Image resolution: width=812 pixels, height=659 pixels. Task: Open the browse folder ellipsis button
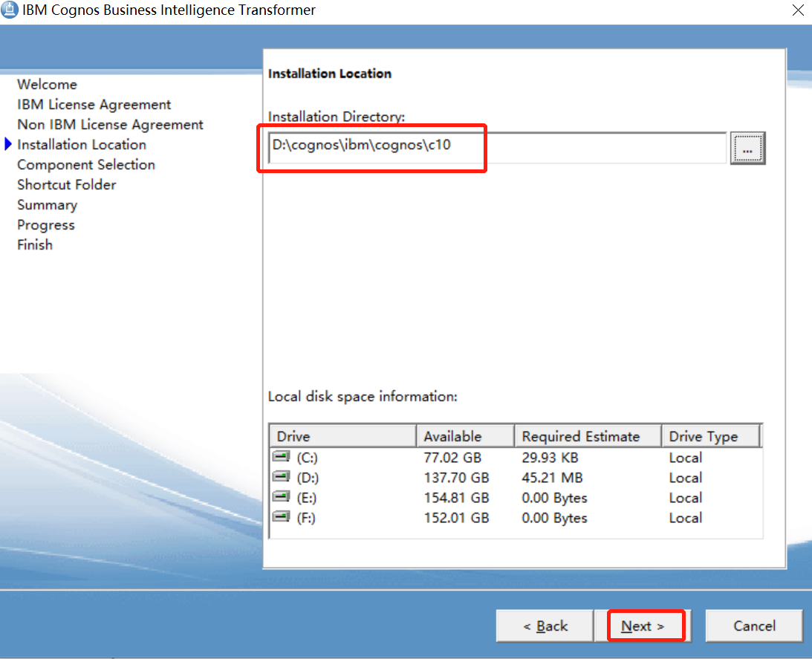click(x=747, y=149)
